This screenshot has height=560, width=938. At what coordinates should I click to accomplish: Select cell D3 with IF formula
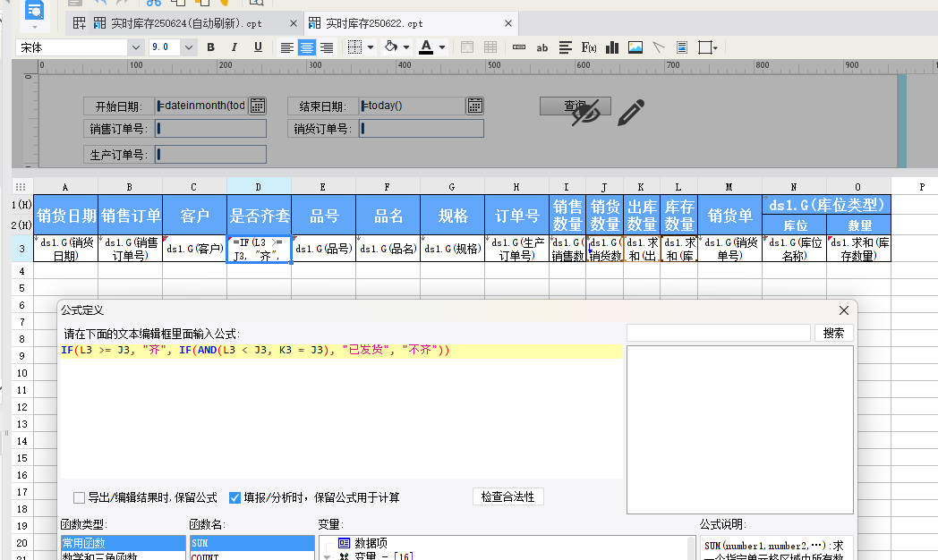click(x=259, y=249)
